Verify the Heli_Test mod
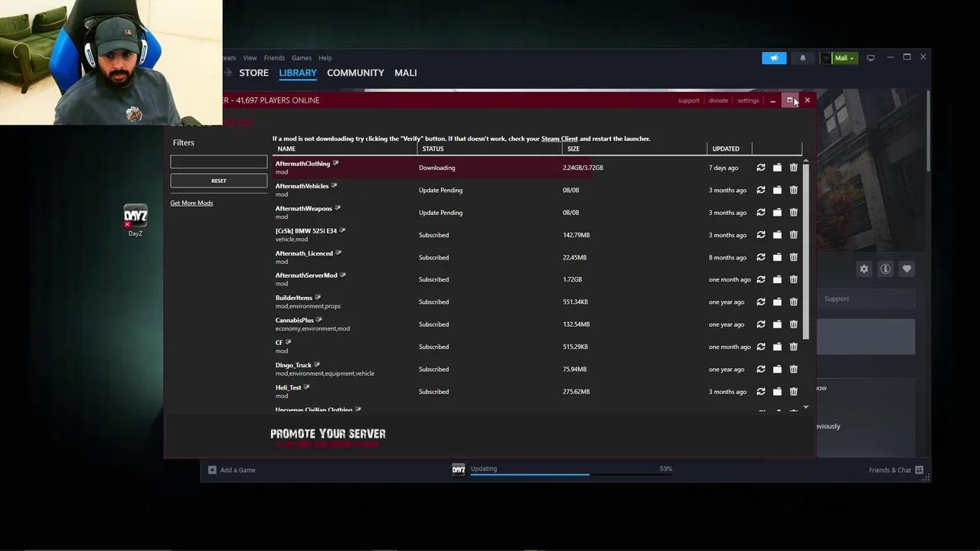This screenshot has width=980, height=551. 761,392
